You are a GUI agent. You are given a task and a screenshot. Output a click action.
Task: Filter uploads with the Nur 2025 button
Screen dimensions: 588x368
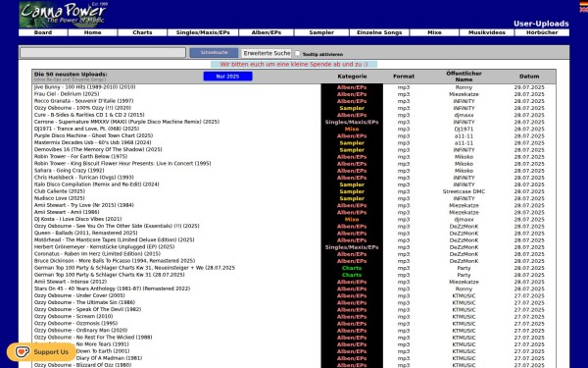click(x=227, y=77)
